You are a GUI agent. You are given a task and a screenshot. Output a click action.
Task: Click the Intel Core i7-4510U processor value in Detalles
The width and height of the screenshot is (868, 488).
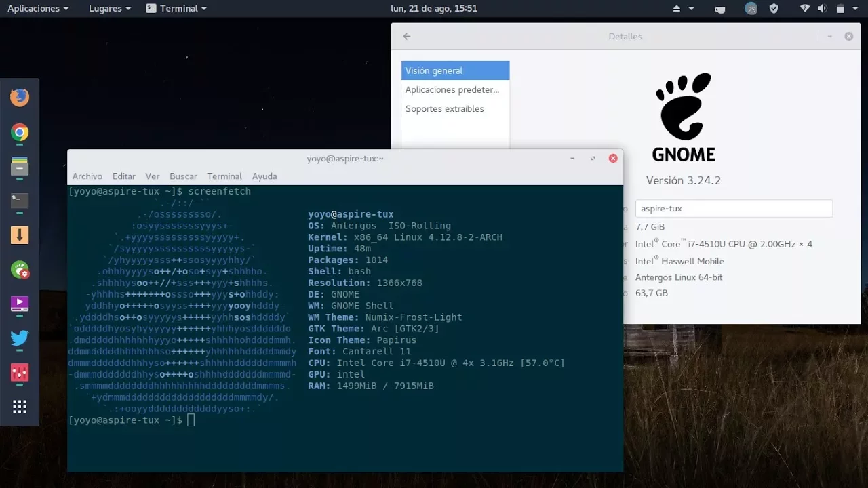724,244
